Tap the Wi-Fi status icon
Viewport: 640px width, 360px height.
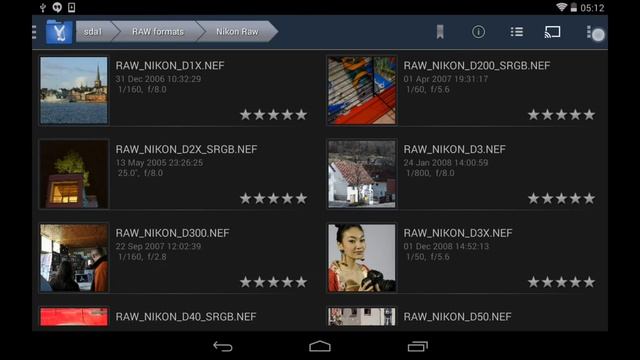click(x=562, y=7)
